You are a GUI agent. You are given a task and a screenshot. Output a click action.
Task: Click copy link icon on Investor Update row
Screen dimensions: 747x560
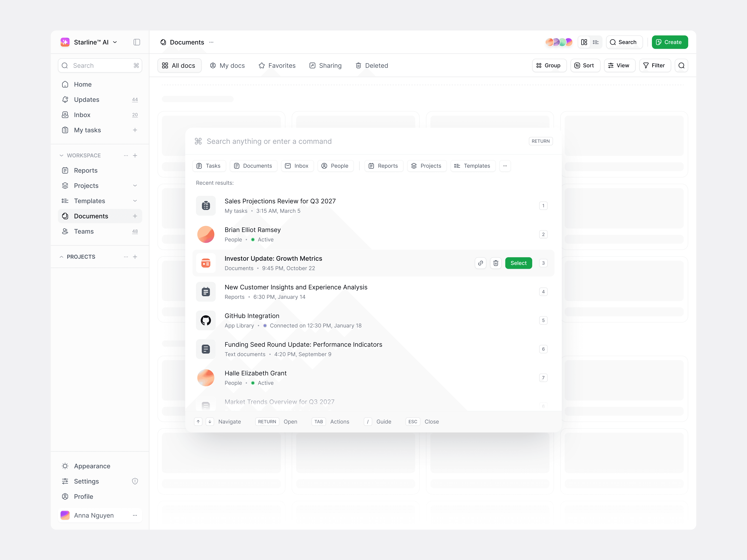(x=480, y=263)
